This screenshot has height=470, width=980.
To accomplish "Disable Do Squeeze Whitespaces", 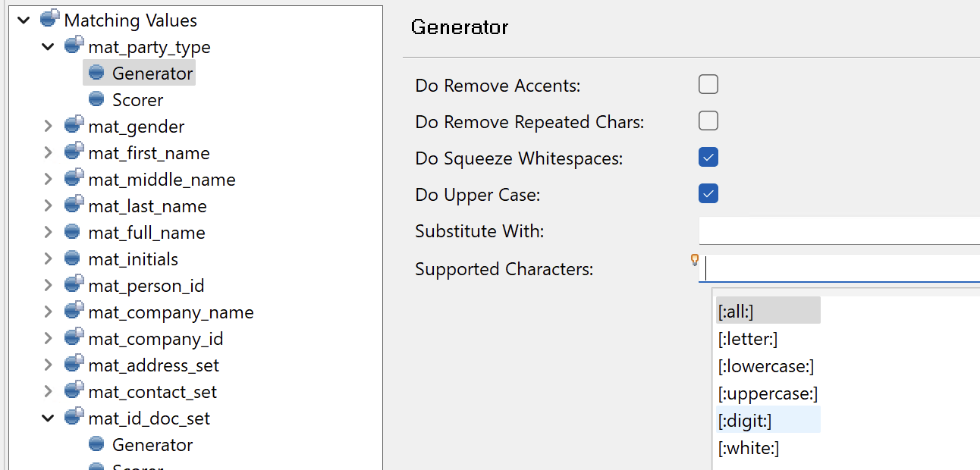I will (708, 157).
